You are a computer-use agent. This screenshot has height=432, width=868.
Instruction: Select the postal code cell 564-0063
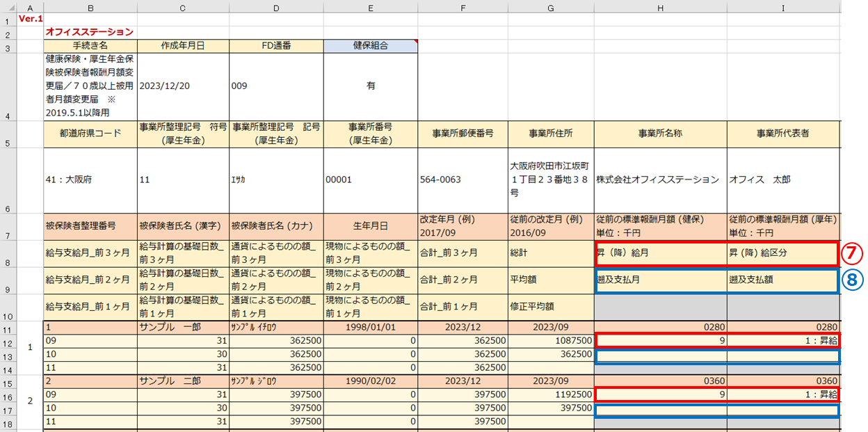[463, 179]
